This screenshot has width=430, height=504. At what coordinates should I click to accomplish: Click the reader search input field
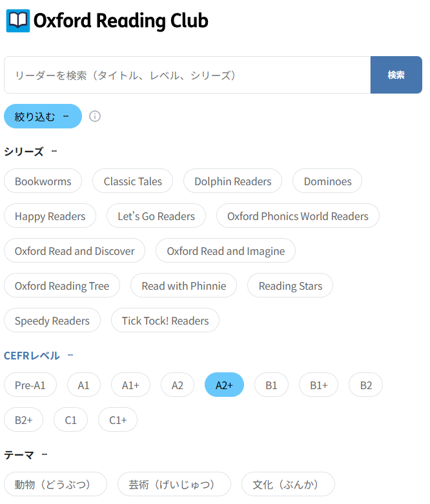[187, 75]
